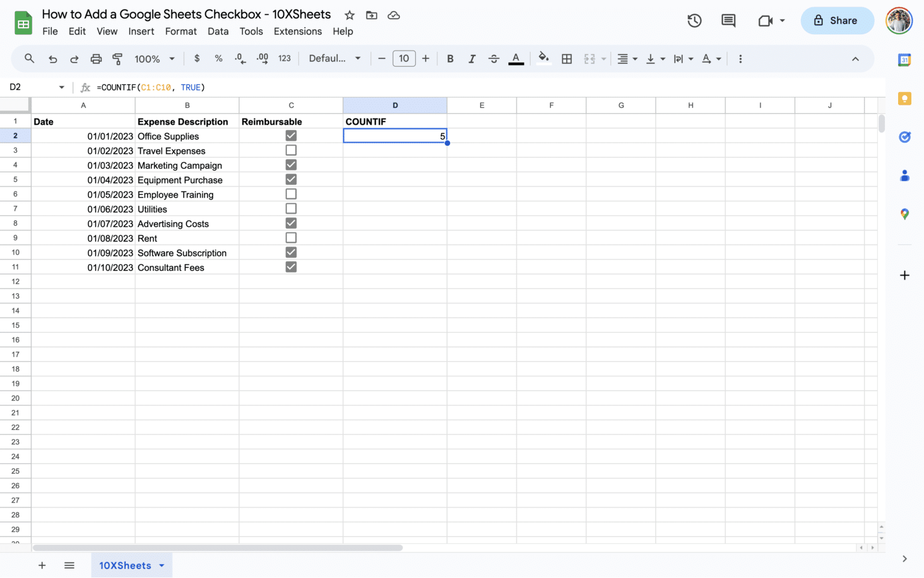Select the paint format tool
Viewport: 924px width, 578px height.
pos(117,58)
